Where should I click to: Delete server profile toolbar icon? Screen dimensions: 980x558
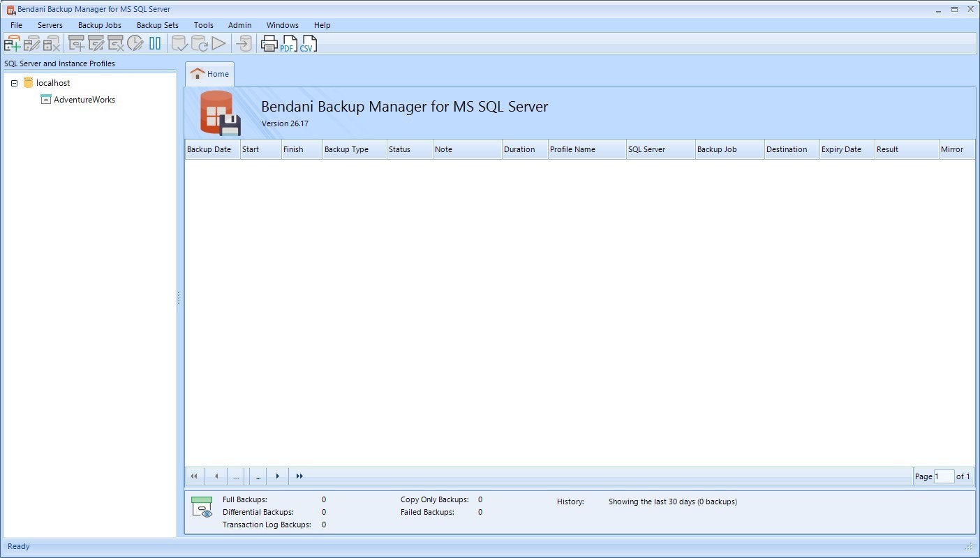(52, 43)
